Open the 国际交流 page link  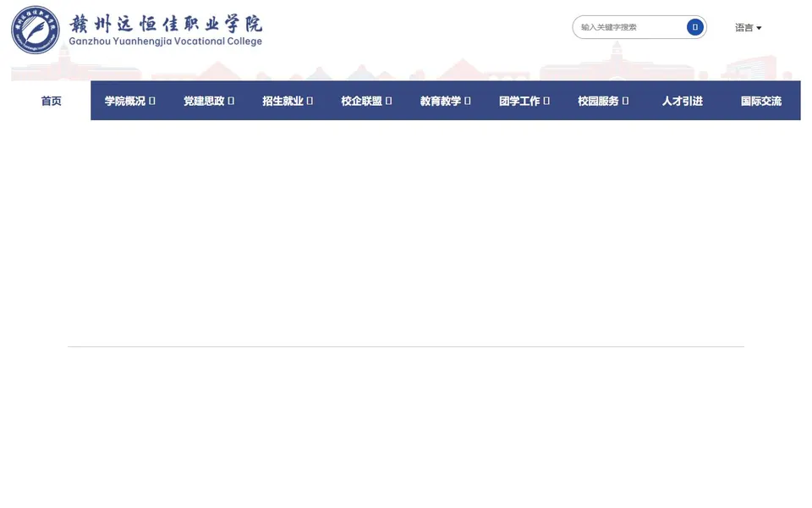(761, 101)
